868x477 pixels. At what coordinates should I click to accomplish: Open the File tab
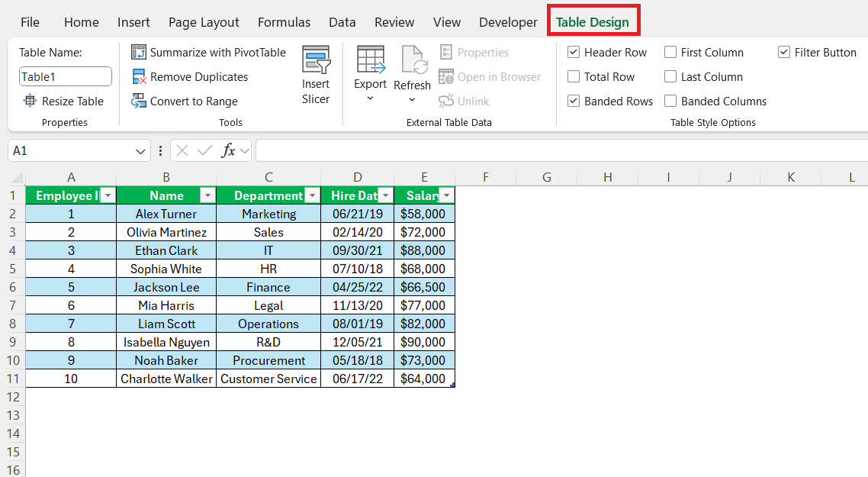coord(30,22)
